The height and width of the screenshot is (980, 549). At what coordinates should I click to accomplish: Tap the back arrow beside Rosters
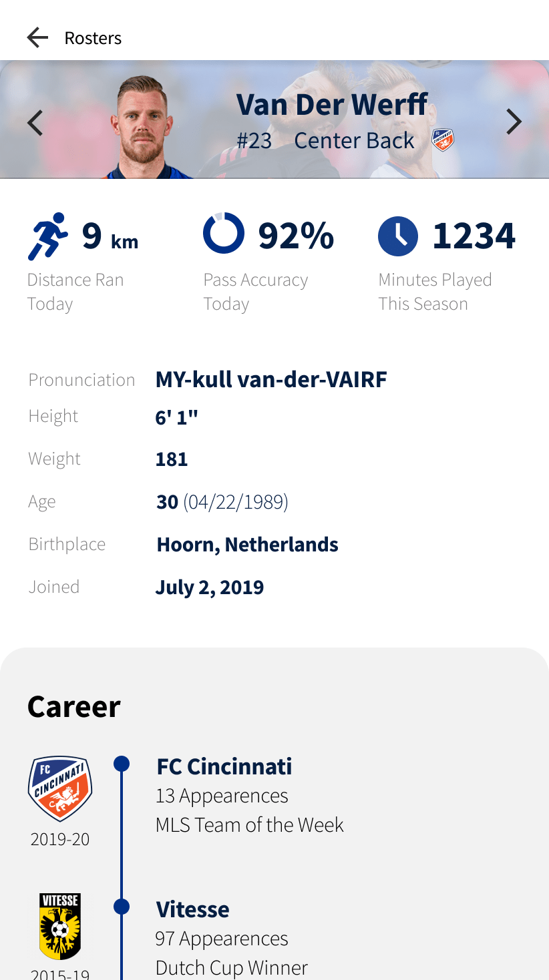coord(37,38)
